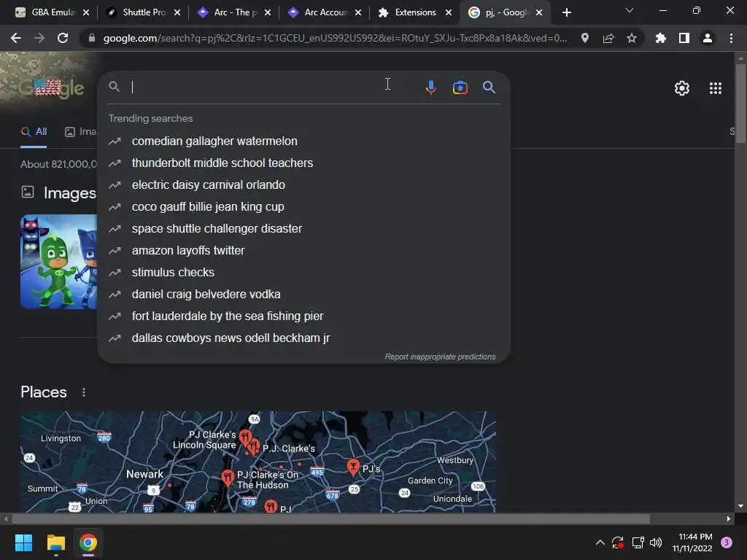The image size is (747, 560).
Task: Click the share page icon
Action: pos(608,38)
